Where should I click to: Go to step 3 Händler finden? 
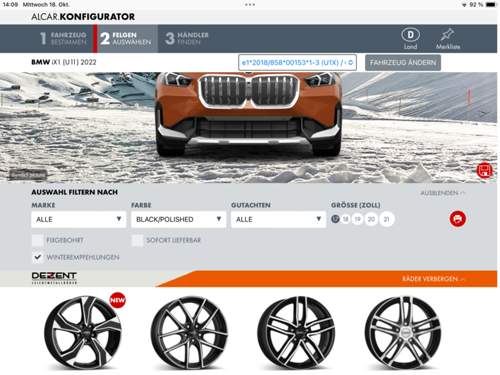[187, 38]
